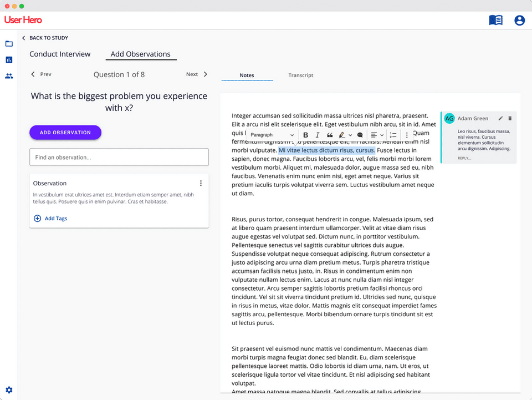
Task: Click the User Hero logo
Action: coord(23,20)
